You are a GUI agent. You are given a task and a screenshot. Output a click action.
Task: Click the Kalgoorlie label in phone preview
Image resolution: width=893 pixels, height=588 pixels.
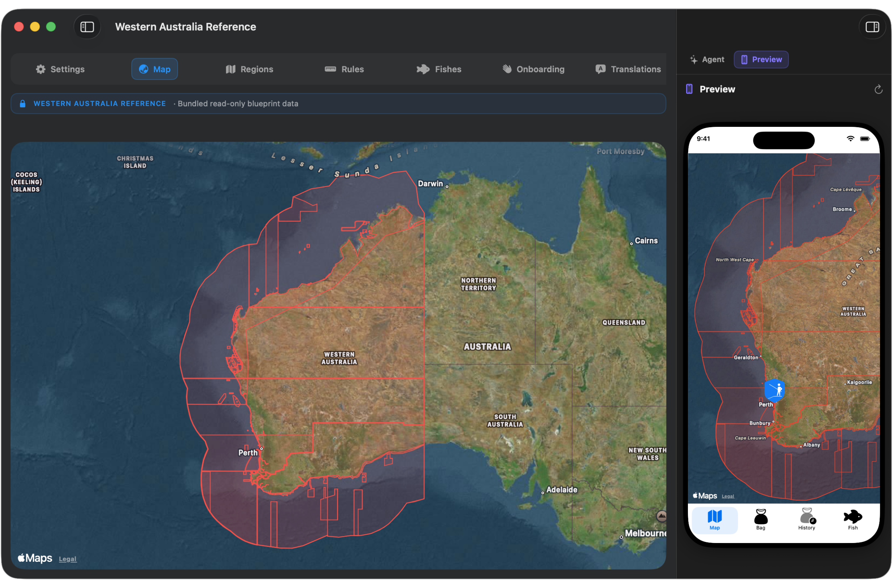click(859, 383)
